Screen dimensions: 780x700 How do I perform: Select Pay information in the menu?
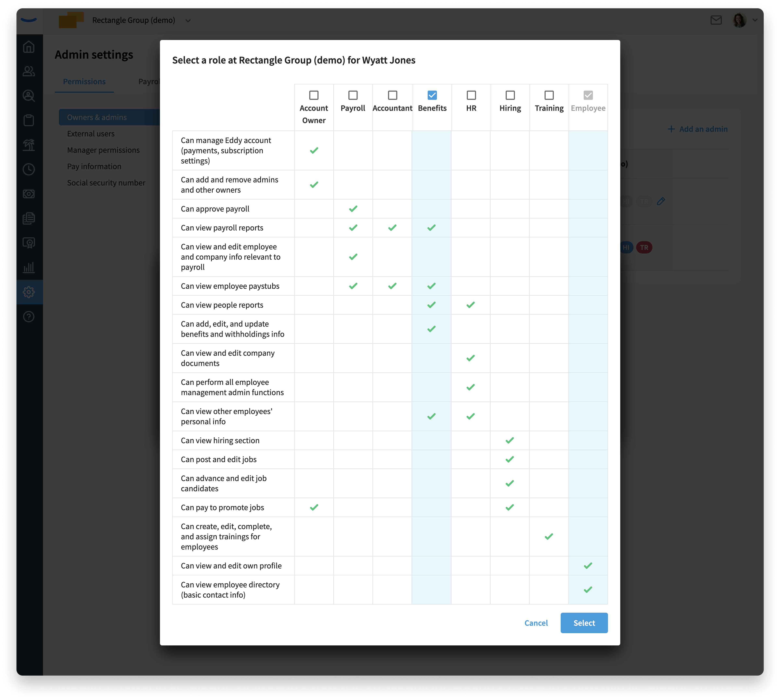click(x=94, y=167)
